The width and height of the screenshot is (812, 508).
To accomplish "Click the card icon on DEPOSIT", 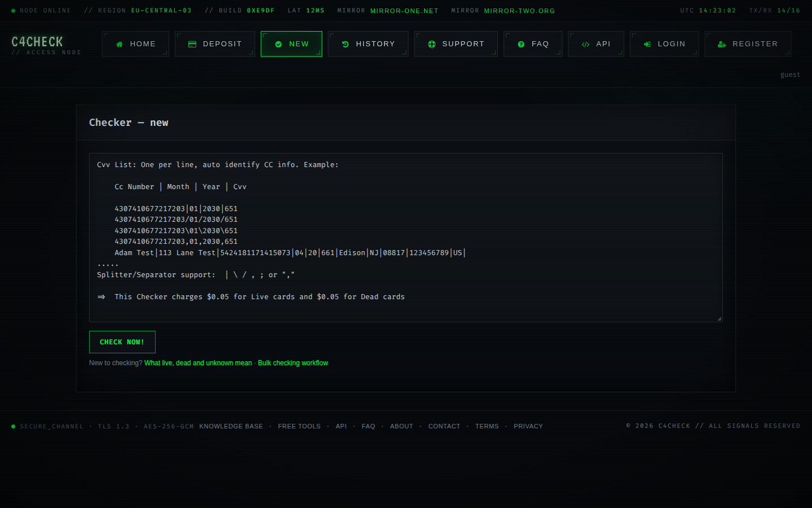I will point(192,44).
